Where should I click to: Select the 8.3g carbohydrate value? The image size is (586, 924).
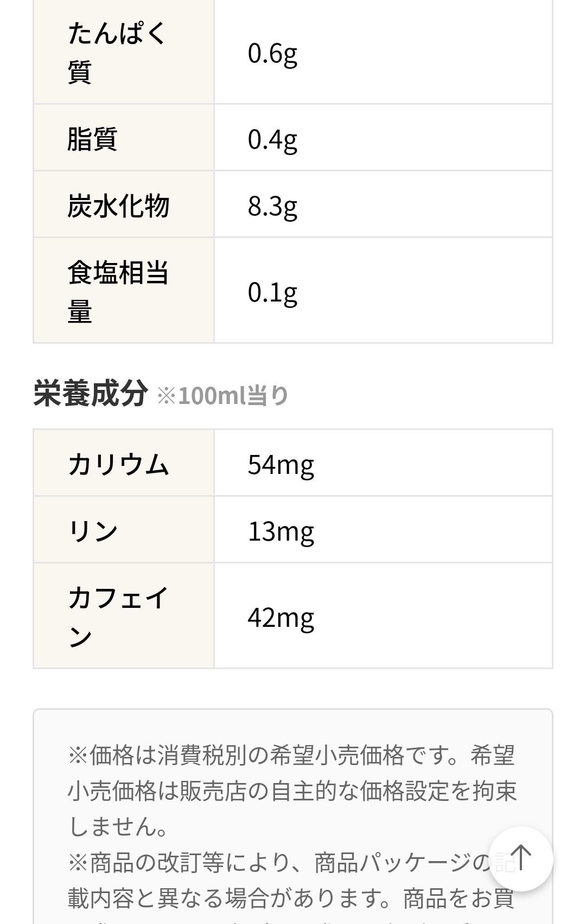tap(272, 206)
